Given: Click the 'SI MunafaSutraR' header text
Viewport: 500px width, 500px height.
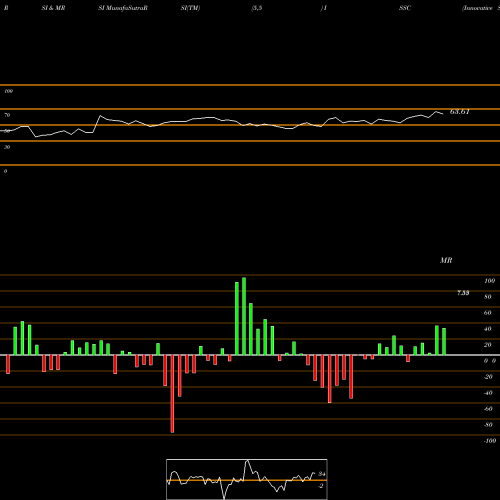Looking at the screenshot, I should pyautogui.click(x=123, y=8).
